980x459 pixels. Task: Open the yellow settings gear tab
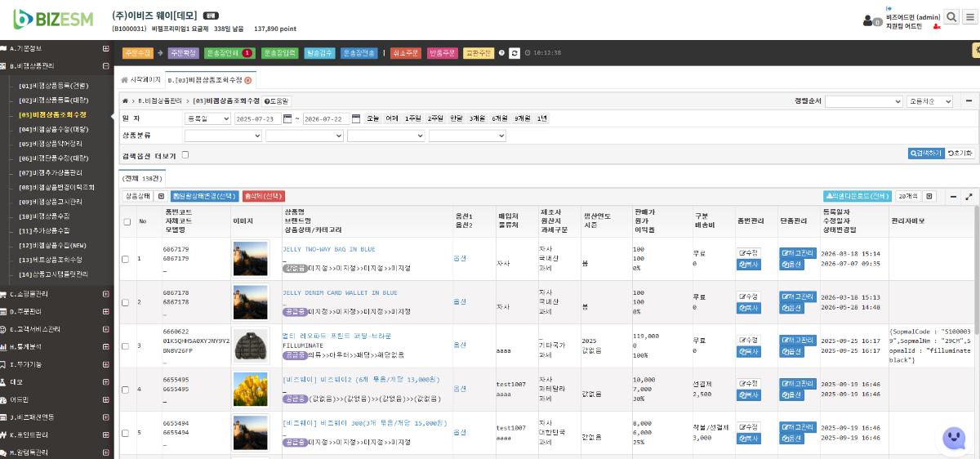(x=975, y=51)
